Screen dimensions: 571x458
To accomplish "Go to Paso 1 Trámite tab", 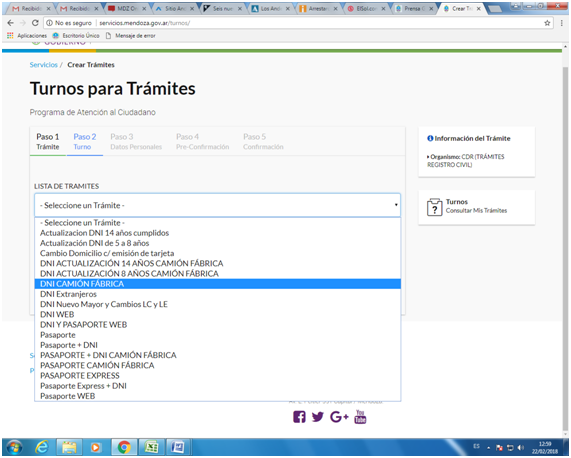I will (x=48, y=142).
